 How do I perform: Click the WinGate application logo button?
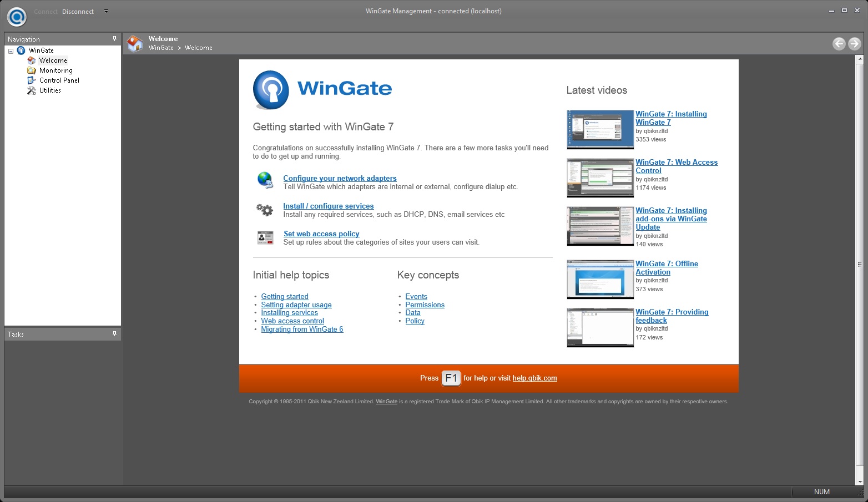coord(17,17)
